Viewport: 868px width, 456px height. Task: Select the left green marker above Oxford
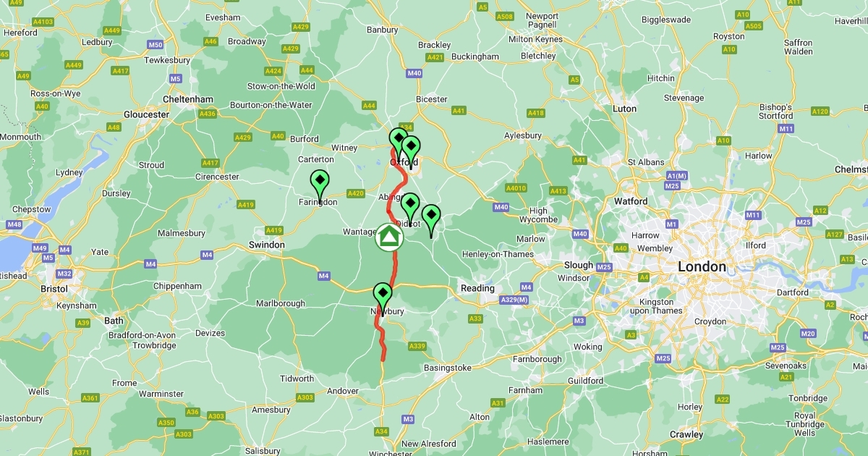coord(398,139)
